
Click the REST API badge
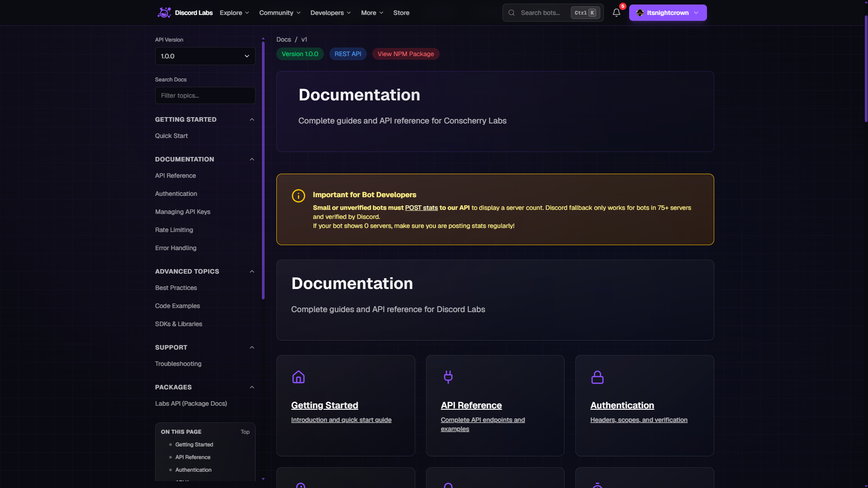348,54
